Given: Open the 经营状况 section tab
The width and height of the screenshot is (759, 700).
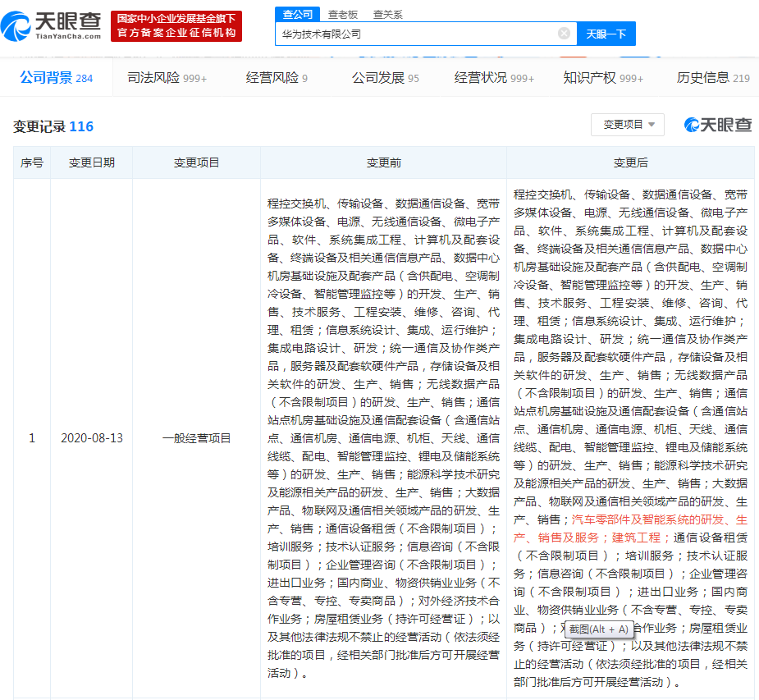Looking at the screenshot, I should 494,77.
